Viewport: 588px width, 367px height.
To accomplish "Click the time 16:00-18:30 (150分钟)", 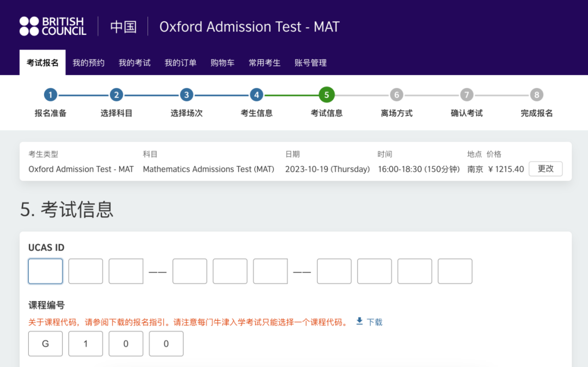I will [419, 169].
